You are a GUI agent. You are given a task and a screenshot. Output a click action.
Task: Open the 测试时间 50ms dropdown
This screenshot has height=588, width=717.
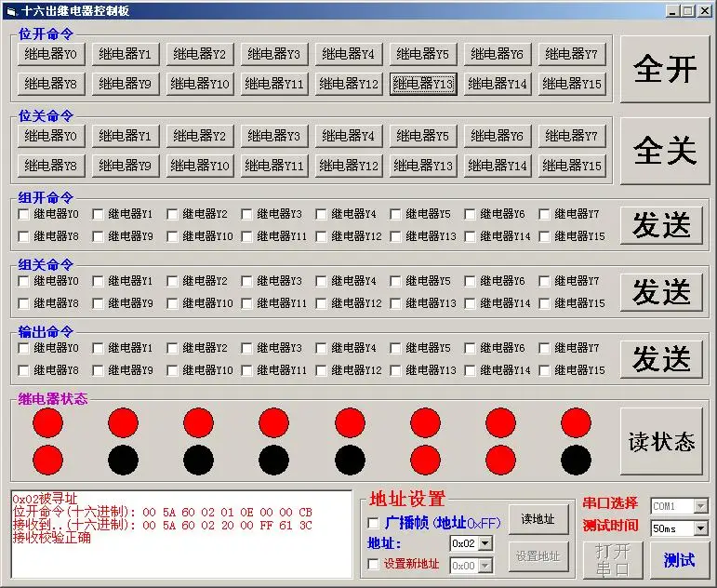tap(700, 528)
